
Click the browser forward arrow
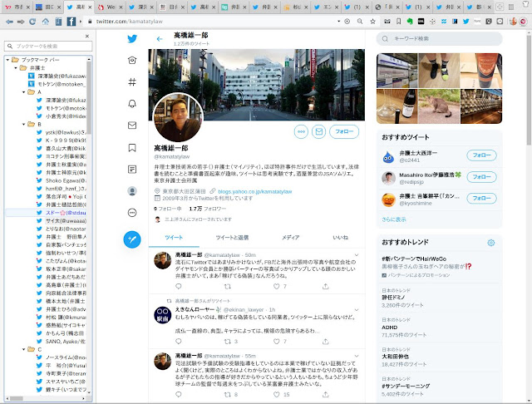pos(21,22)
